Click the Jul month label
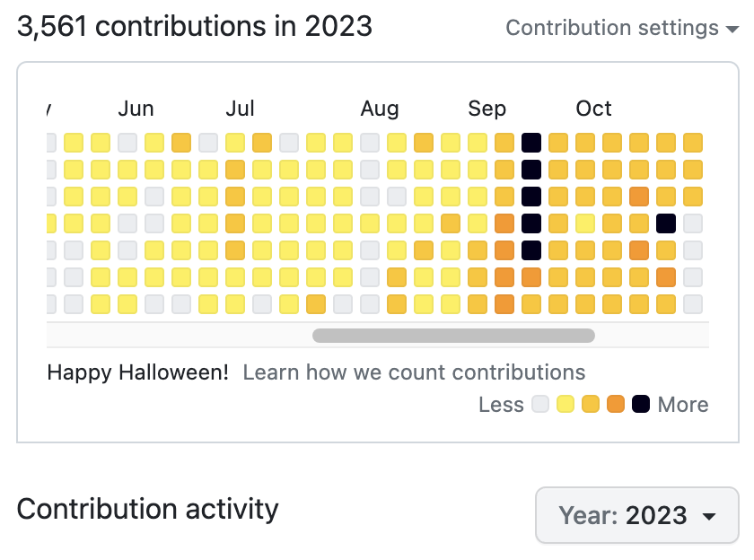The height and width of the screenshot is (560, 754). click(240, 109)
